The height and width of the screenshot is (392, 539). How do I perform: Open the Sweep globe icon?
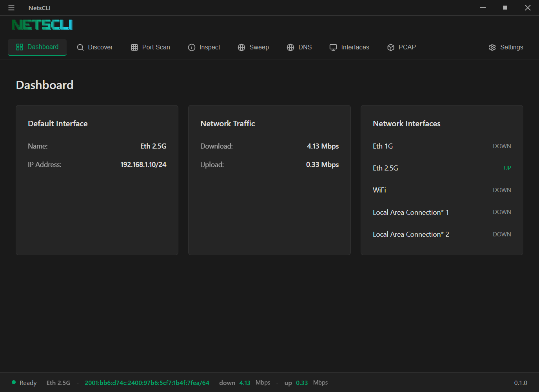point(241,47)
